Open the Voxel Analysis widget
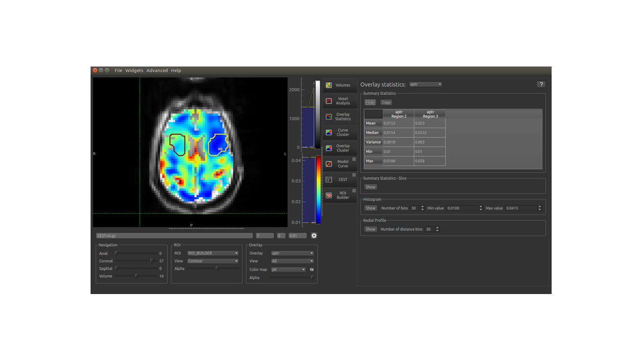644x356 pixels. tap(339, 101)
